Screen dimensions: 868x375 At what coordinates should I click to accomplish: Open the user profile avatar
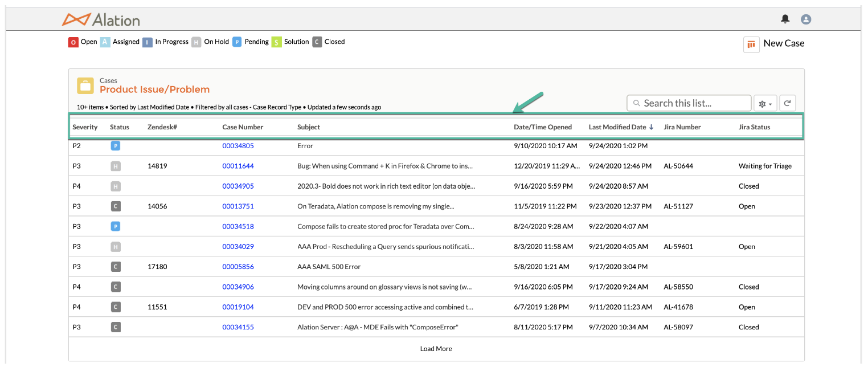(806, 19)
